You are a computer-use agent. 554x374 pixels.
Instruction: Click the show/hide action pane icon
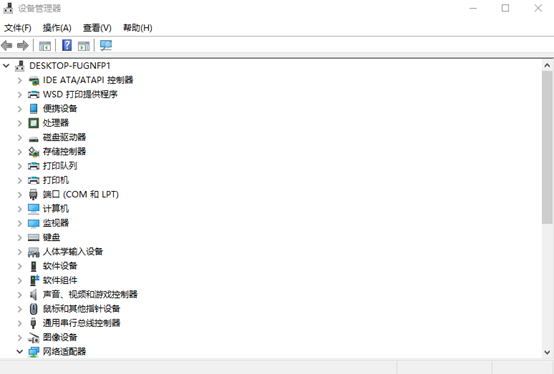(x=84, y=46)
